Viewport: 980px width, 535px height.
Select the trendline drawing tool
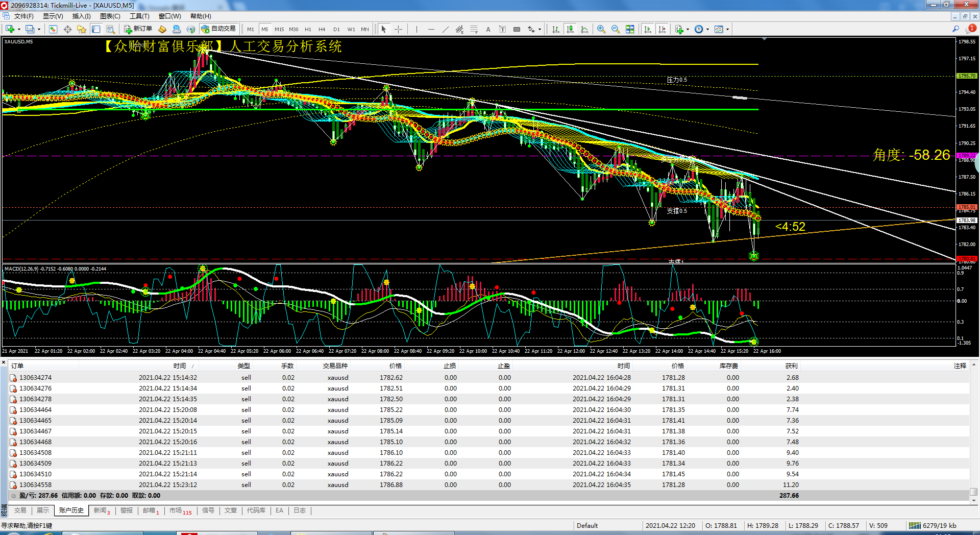coord(445,29)
